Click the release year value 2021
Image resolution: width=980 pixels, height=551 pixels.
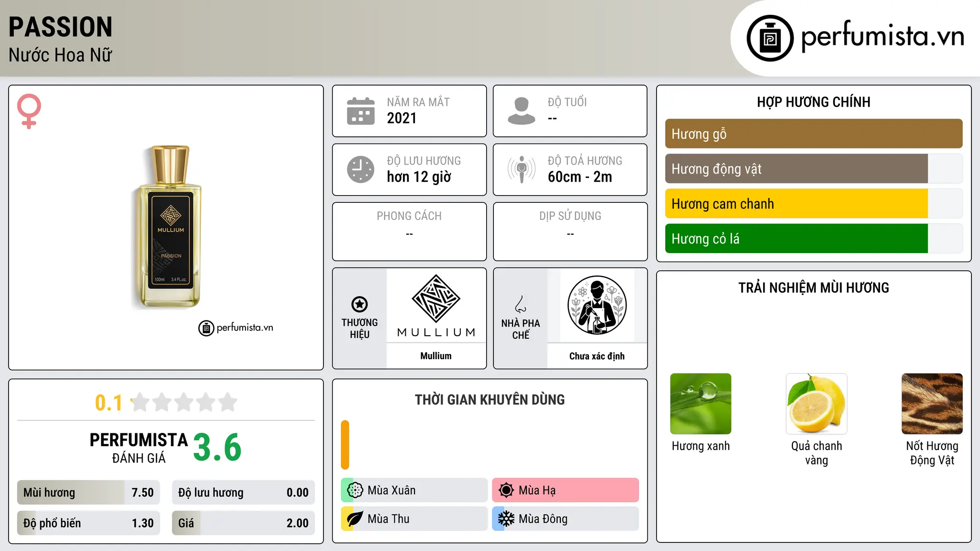coord(402,118)
